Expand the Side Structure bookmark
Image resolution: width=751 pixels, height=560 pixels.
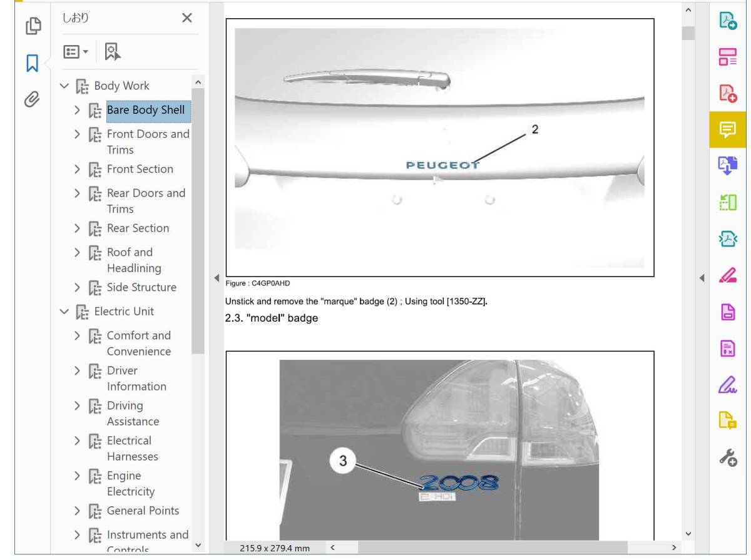pos(77,287)
